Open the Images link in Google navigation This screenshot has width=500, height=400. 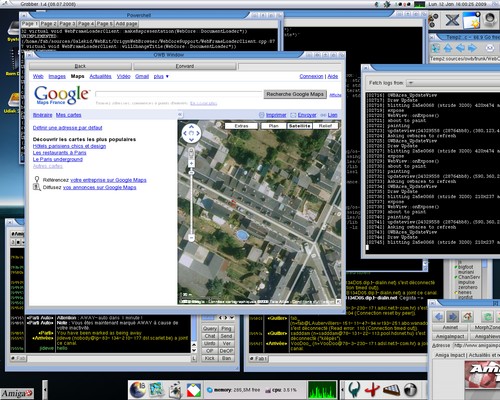click(x=57, y=76)
